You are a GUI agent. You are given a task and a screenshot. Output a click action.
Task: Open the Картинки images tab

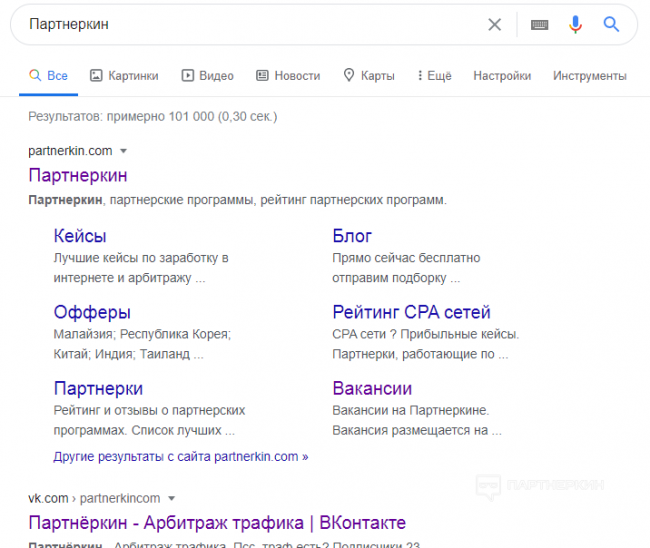(x=124, y=75)
